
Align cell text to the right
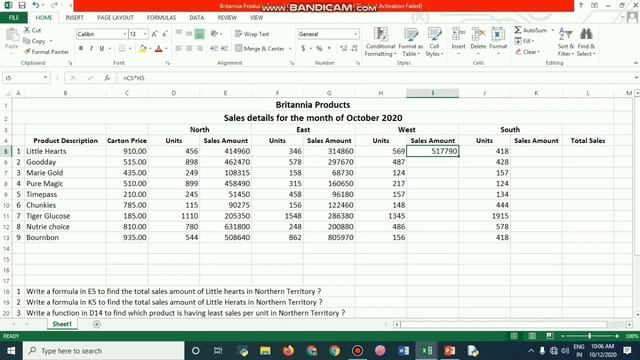pos(199,49)
